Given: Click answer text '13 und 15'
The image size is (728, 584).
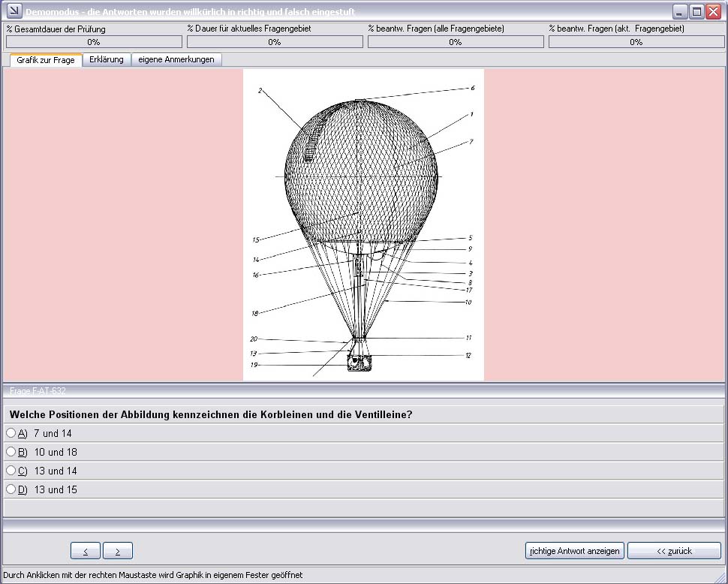Looking at the screenshot, I should 56,489.
